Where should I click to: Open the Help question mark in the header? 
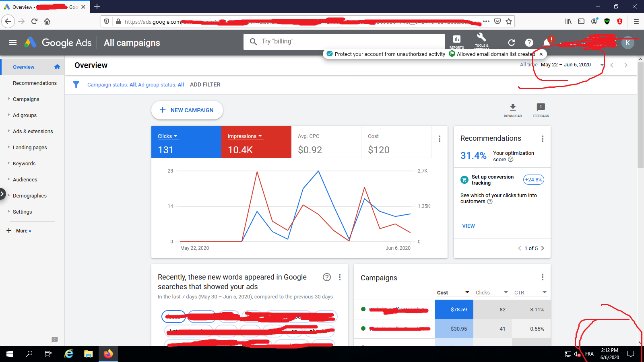(529, 43)
